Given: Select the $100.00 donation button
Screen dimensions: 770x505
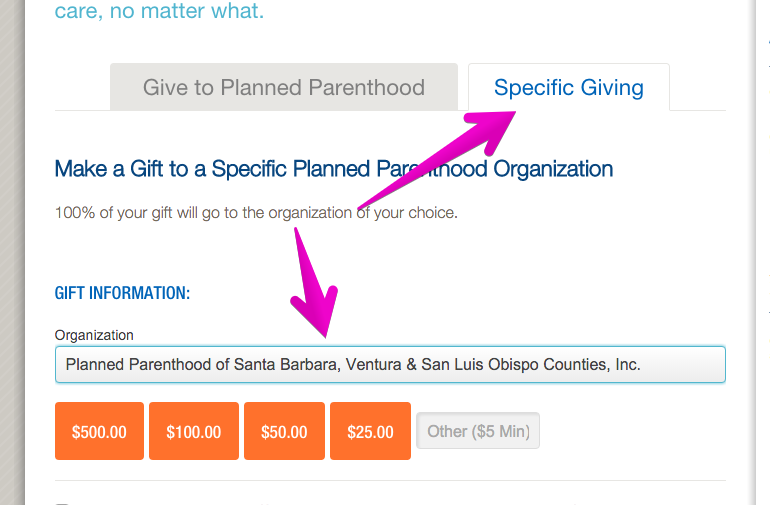Looking at the screenshot, I should click(x=193, y=431).
